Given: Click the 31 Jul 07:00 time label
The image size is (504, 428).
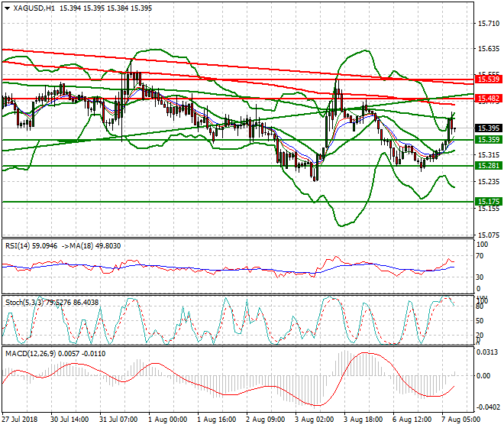Looking at the screenshot, I should [x=118, y=420].
